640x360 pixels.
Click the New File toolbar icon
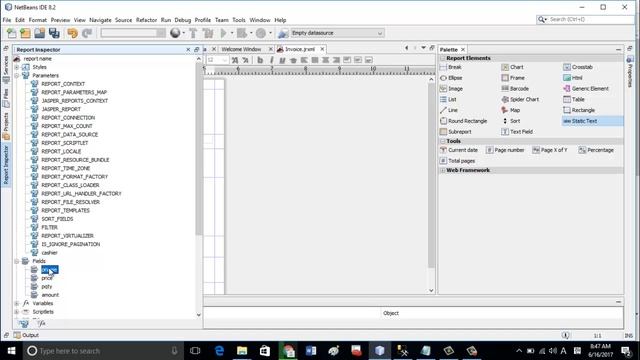coord(11,33)
